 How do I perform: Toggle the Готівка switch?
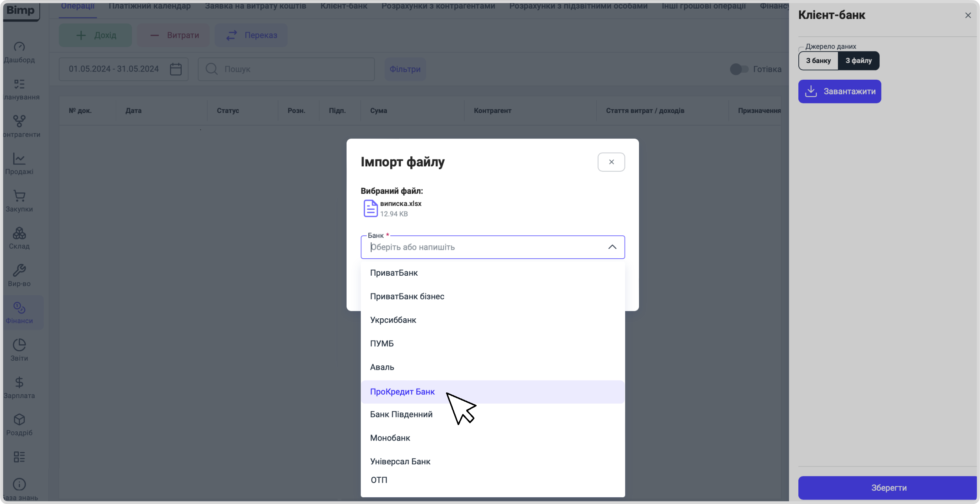click(x=739, y=69)
